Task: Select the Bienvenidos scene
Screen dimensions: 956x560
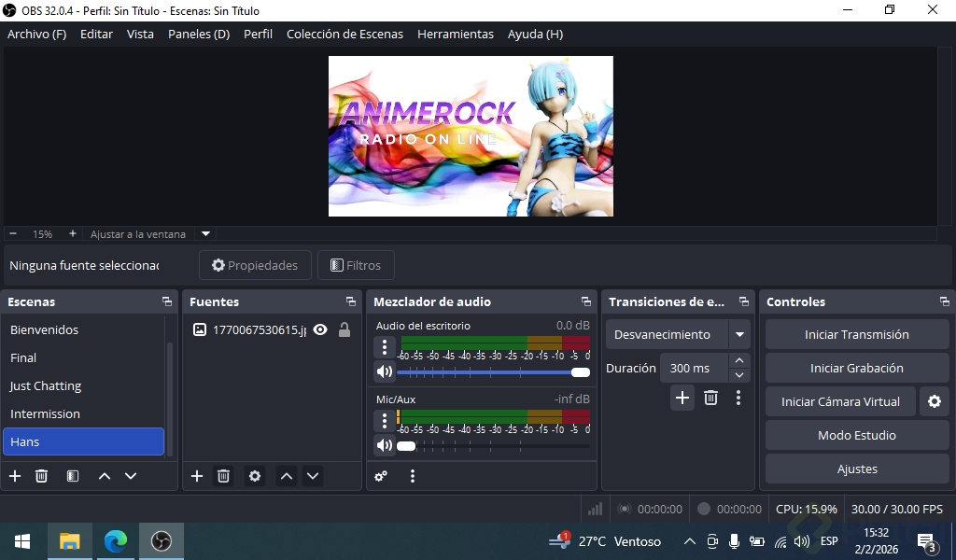Action: pyautogui.click(x=83, y=329)
